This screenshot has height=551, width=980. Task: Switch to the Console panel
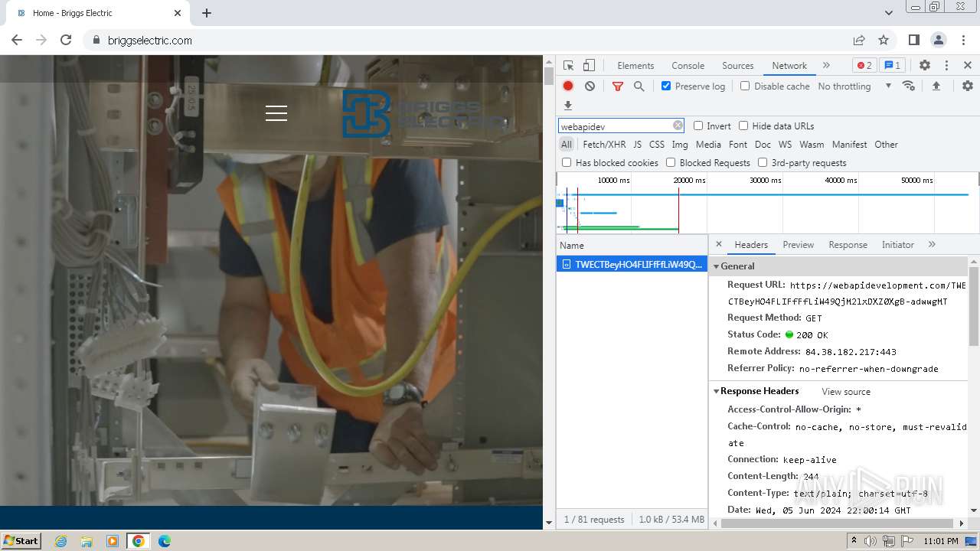(688, 65)
